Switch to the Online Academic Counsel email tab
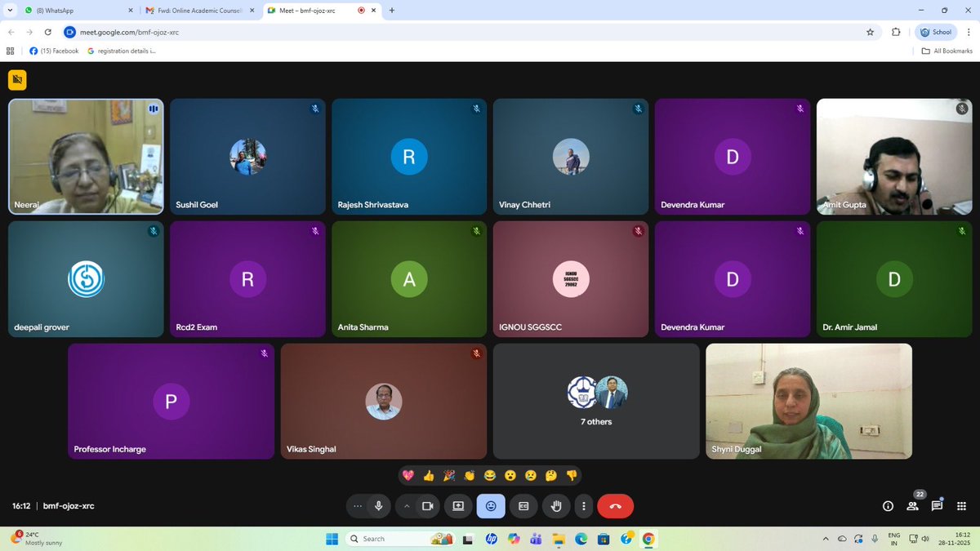Viewport: 980px width, 551px height. 196,11
